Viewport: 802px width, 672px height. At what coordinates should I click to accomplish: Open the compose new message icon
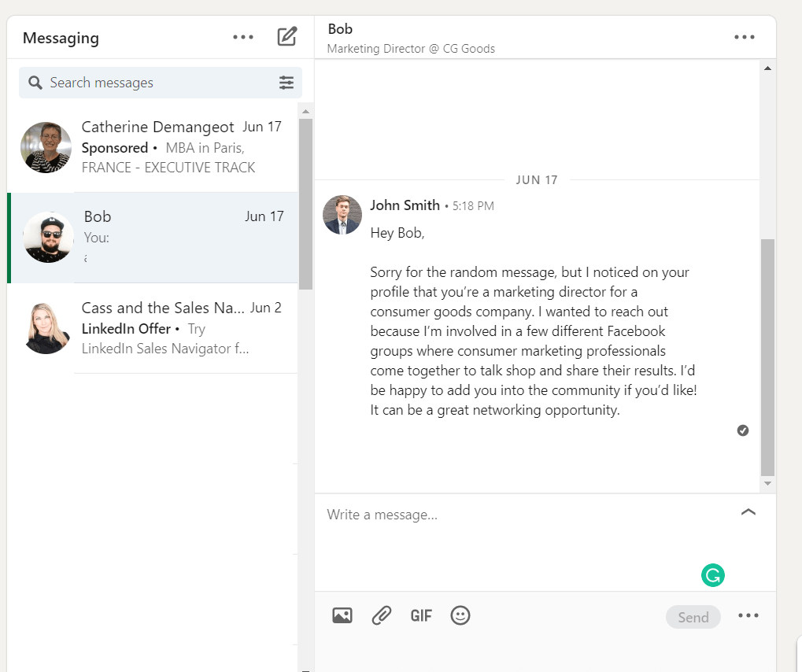pyautogui.click(x=286, y=35)
